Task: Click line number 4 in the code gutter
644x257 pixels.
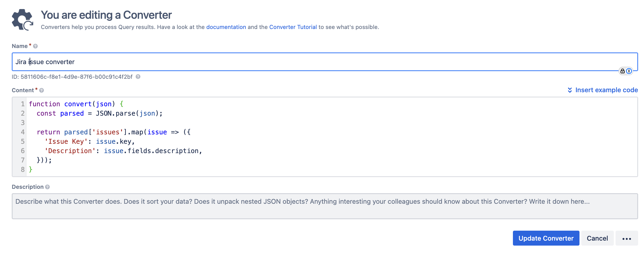Action: pyautogui.click(x=23, y=132)
